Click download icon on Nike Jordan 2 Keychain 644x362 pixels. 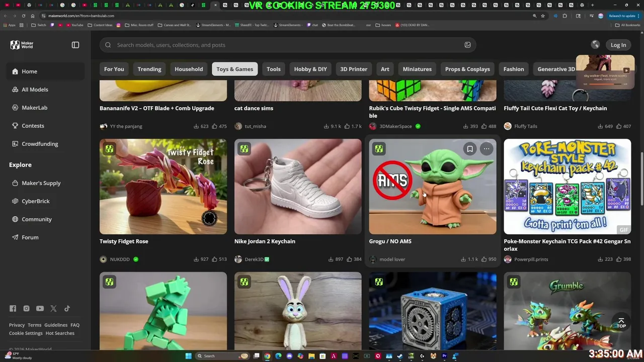pyautogui.click(x=331, y=259)
